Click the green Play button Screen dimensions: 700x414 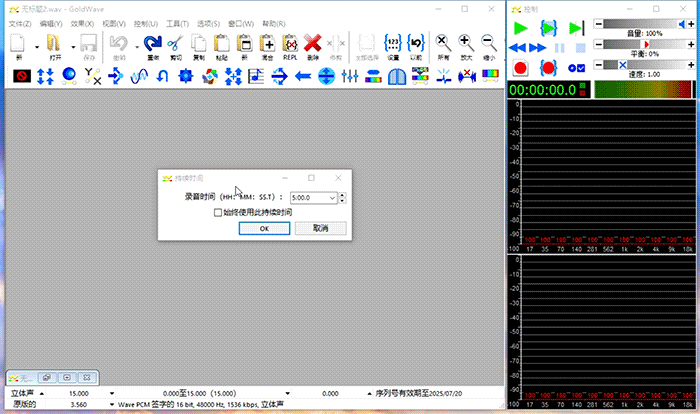point(520,27)
